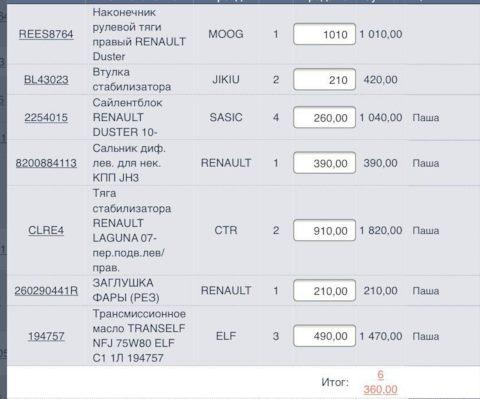The height and width of the screenshot is (399, 480).
Task: Click the total 6 360,00 link
Action: pyautogui.click(x=380, y=382)
